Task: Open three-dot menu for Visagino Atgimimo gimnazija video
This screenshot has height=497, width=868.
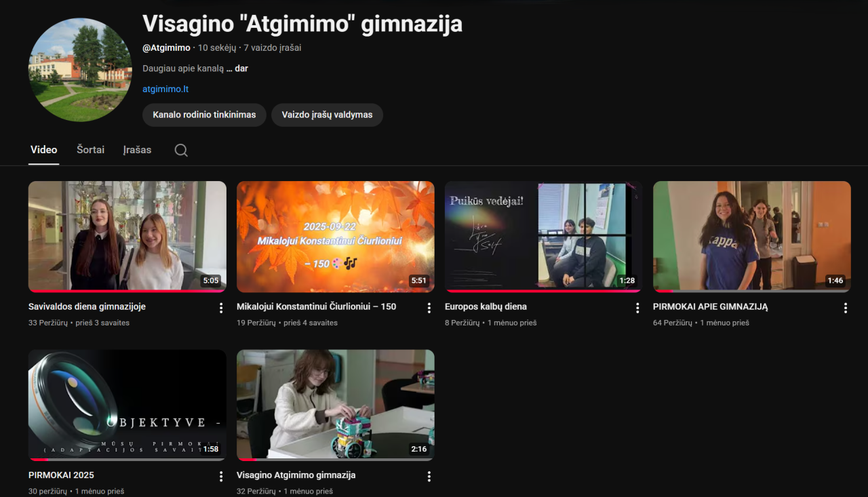Action: (x=429, y=476)
